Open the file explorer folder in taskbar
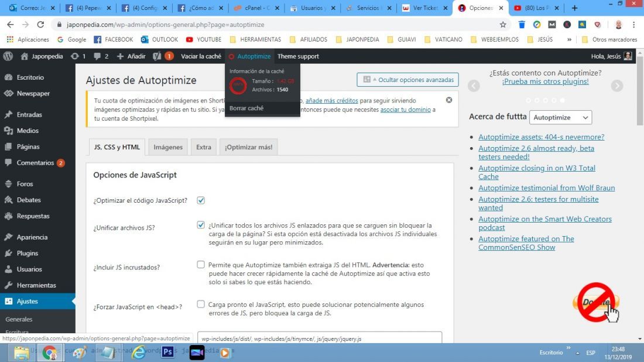 (21, 353)
